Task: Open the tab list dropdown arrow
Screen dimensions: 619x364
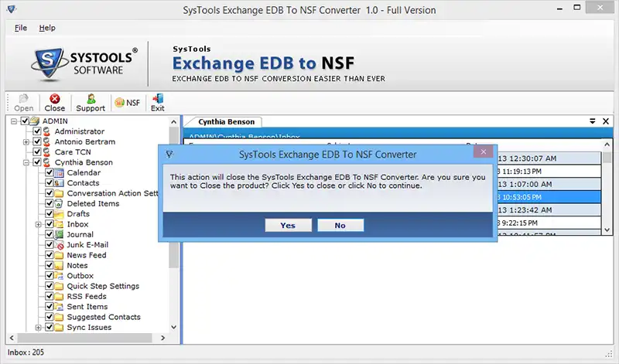Action: (x=592, y=121)
